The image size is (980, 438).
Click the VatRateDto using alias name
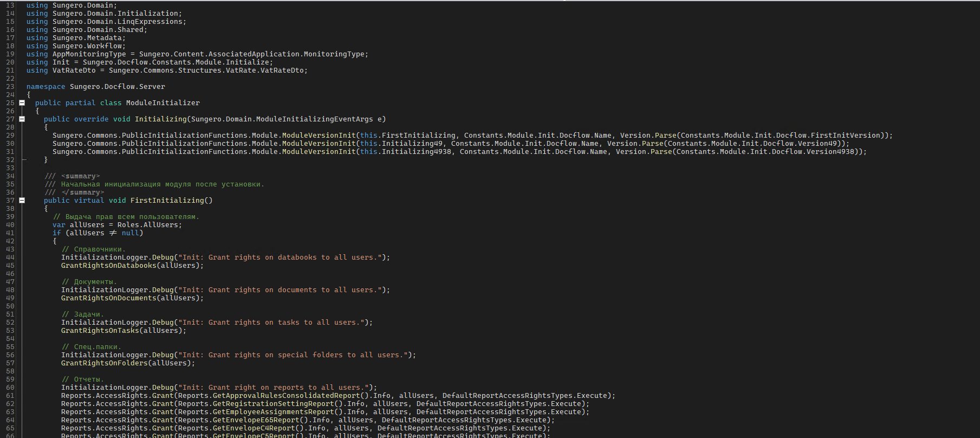pos(74,70)
